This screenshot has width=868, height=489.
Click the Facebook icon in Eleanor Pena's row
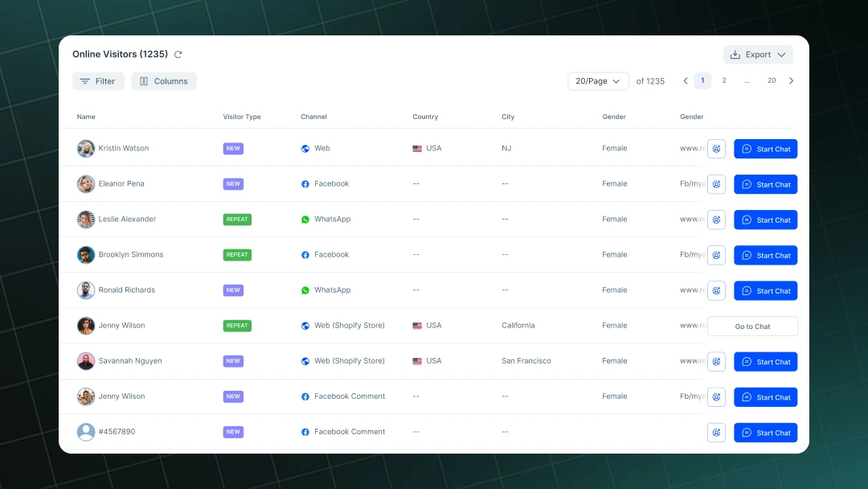click(305, 184)
